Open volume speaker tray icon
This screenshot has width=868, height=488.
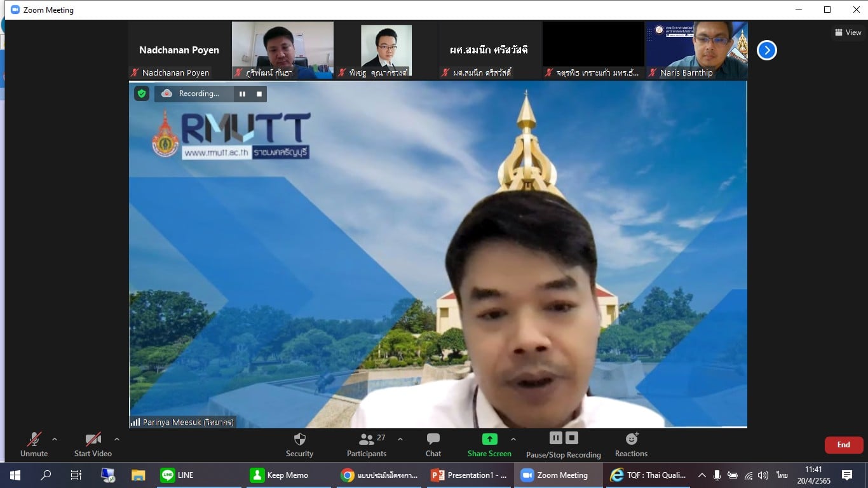click(x=763, y=475)
